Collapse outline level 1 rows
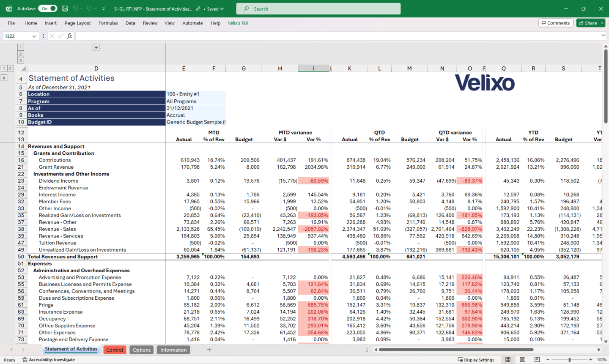The width and height of the screenshot is (609, 364). pyautogui.click(x=3, y=68)
